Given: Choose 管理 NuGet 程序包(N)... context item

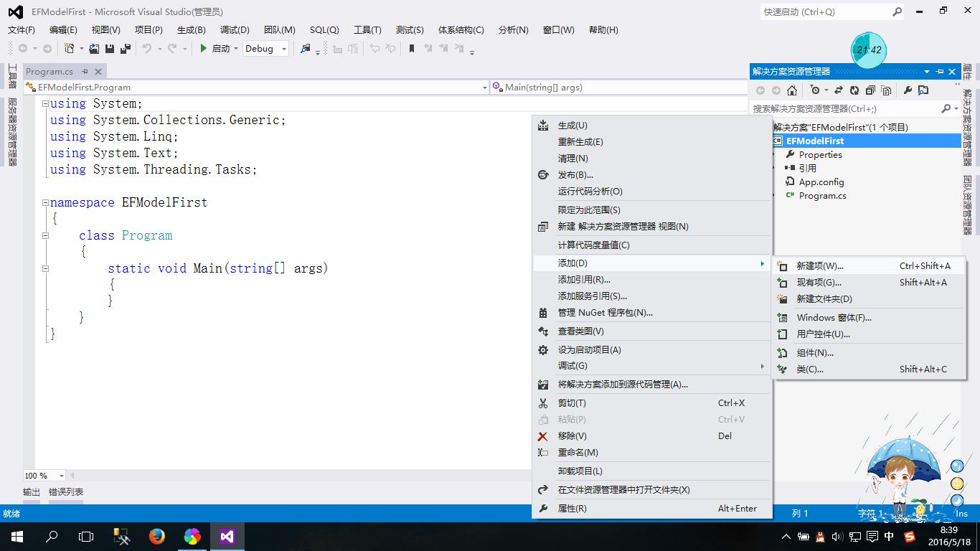Looking at the screenshot, I should [x=652, y=313].
